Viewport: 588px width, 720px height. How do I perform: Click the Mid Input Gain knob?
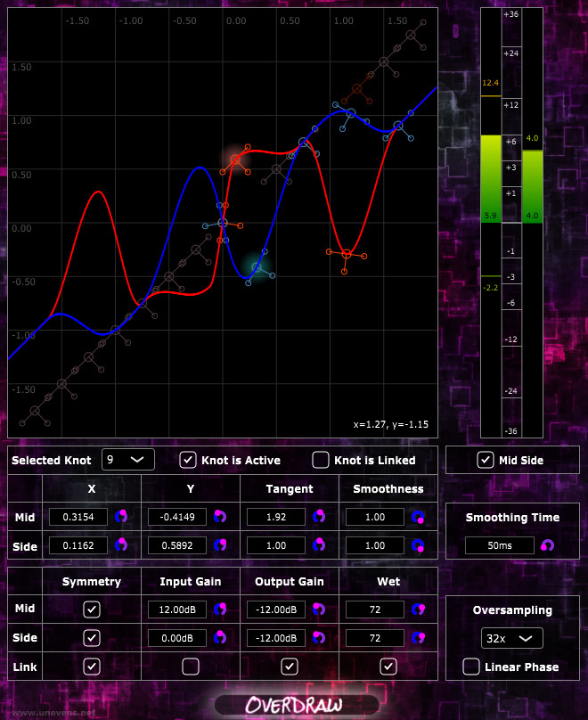pyautogui.click(x=220, y=609)
